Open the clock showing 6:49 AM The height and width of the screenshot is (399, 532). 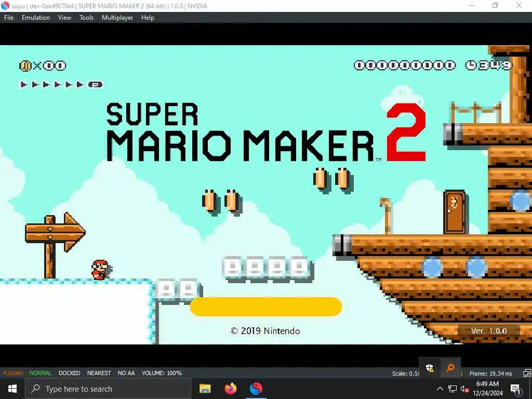tap(487, 389)
